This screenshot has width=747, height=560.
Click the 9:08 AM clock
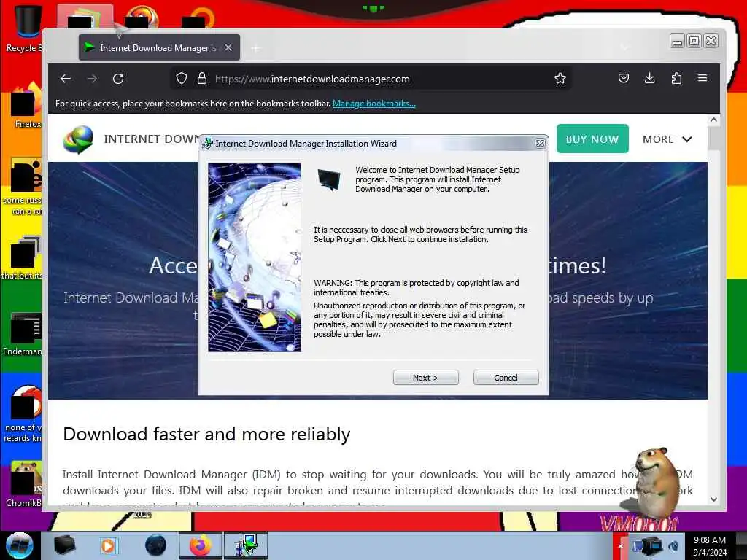click(x=710, y=546)
